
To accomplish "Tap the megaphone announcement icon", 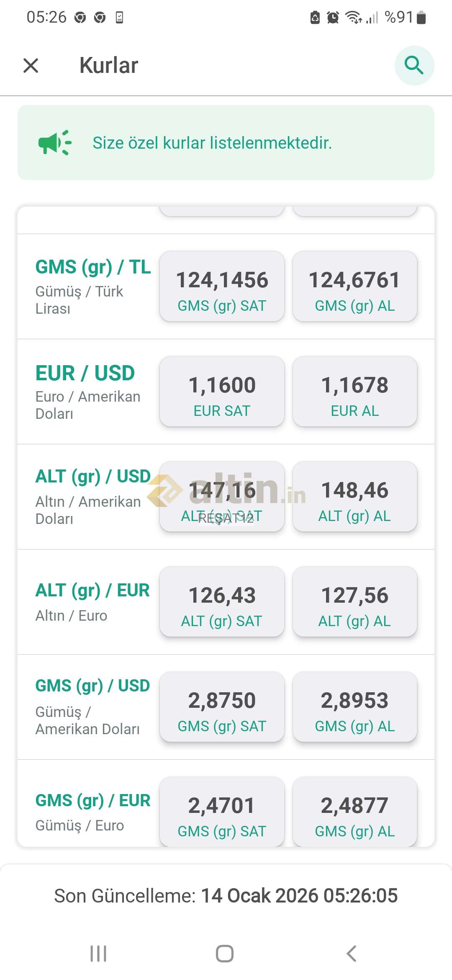I will [x=55, y=143].
